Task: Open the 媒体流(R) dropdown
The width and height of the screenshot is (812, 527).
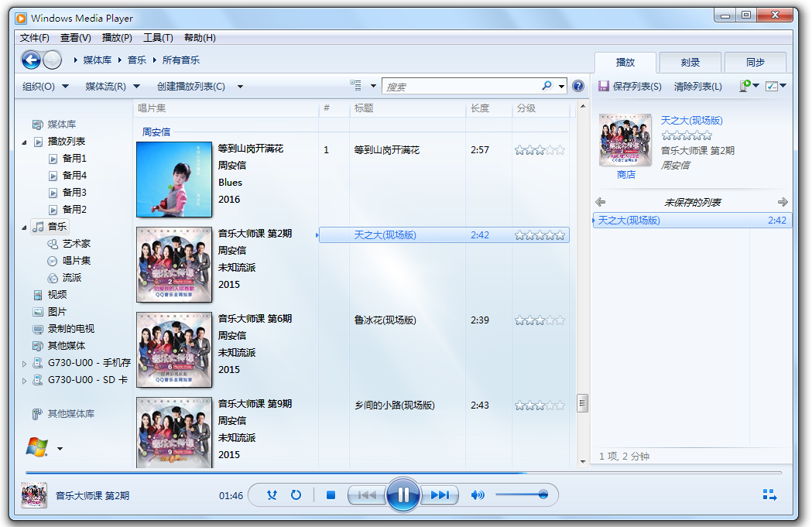Action: [112, 87]
